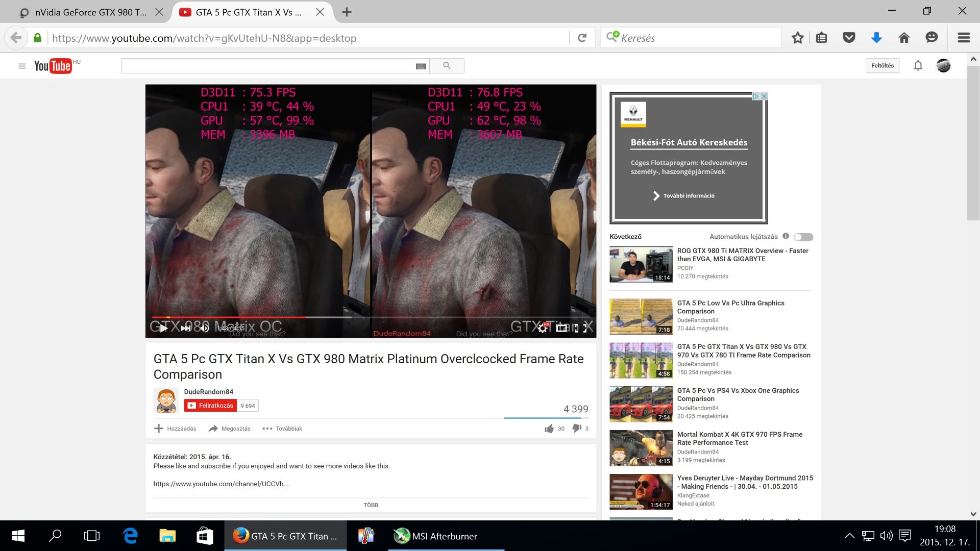
Task: Dislike the video with thumbs down
Action: pos(577,429)
